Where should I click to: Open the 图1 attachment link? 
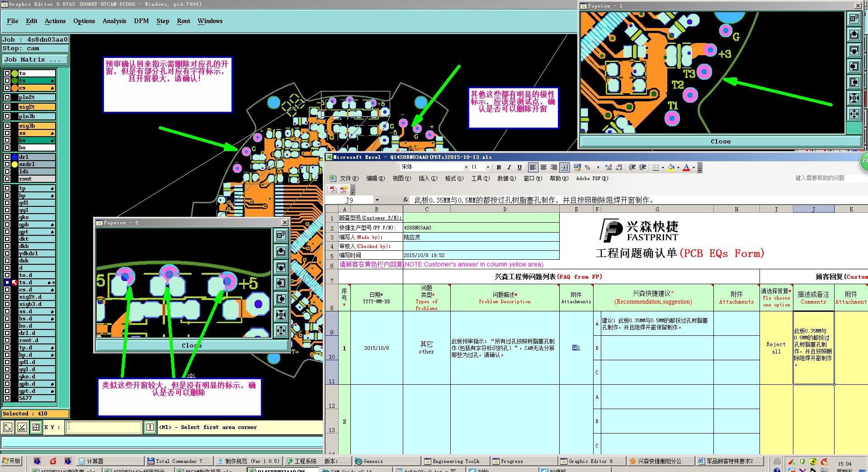tap(576, 348)
